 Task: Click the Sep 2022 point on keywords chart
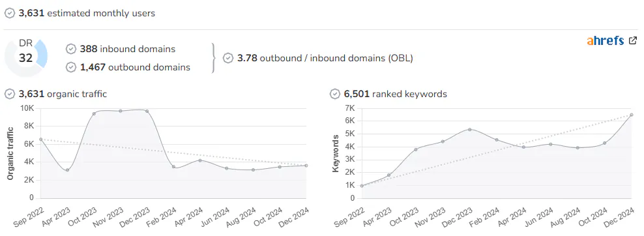[x=362, y=186]
